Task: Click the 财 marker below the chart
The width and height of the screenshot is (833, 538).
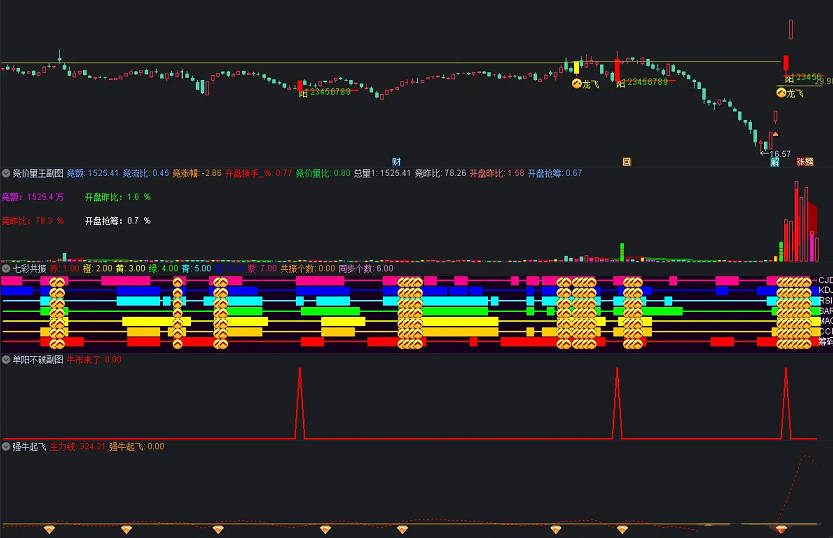Action: click(x=397, y=161)
